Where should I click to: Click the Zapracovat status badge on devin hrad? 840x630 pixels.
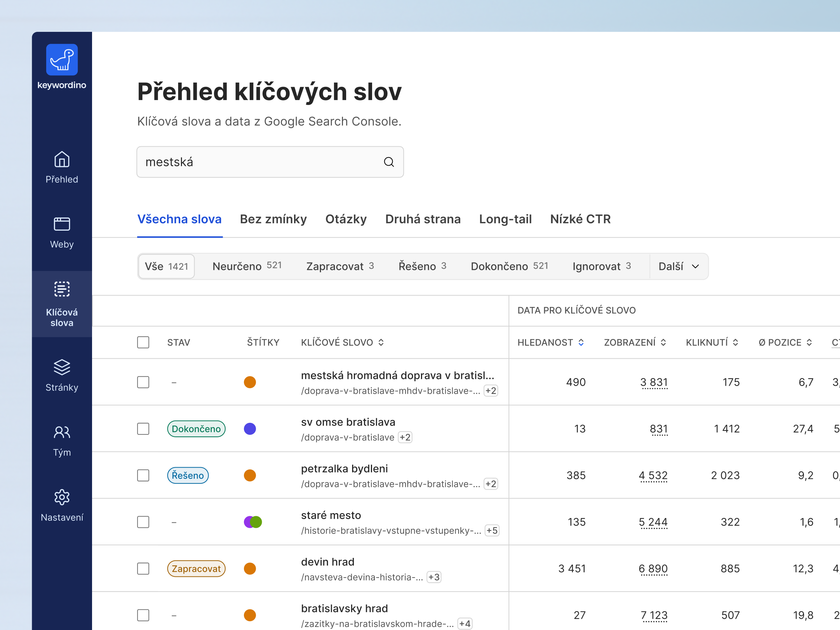click(196, 568)
